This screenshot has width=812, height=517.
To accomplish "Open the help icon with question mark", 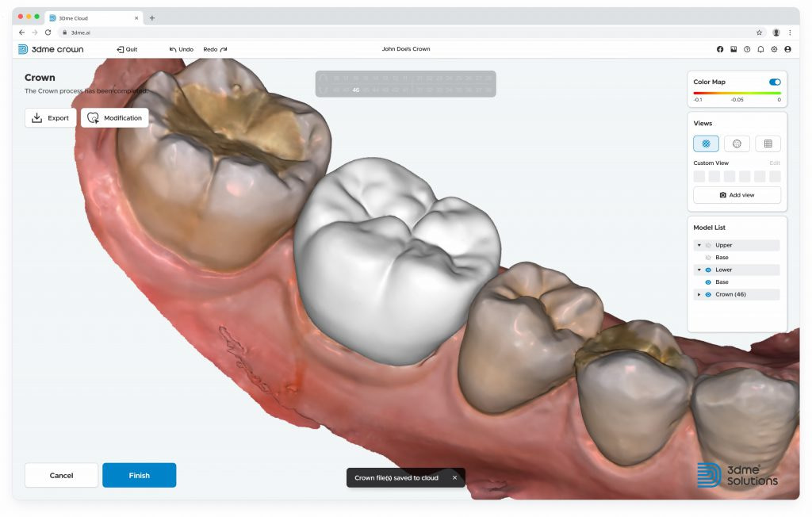I will [x=746, y=49].
